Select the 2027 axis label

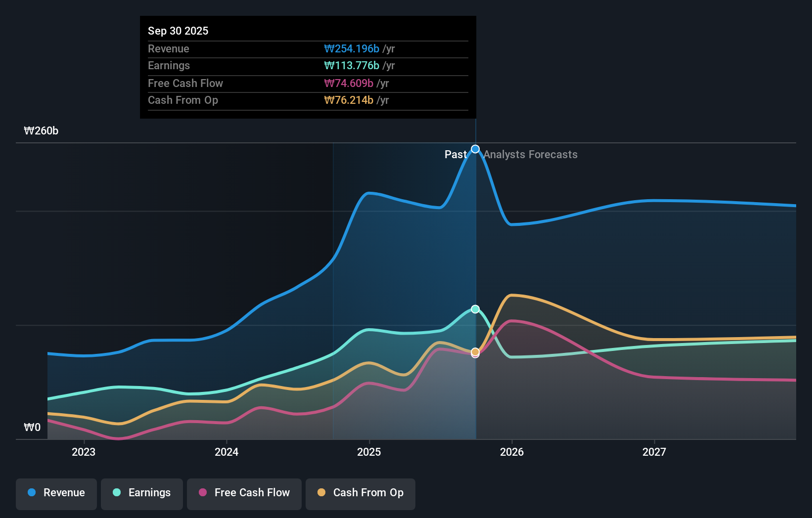pyautogui.click(x=654, y=452)
